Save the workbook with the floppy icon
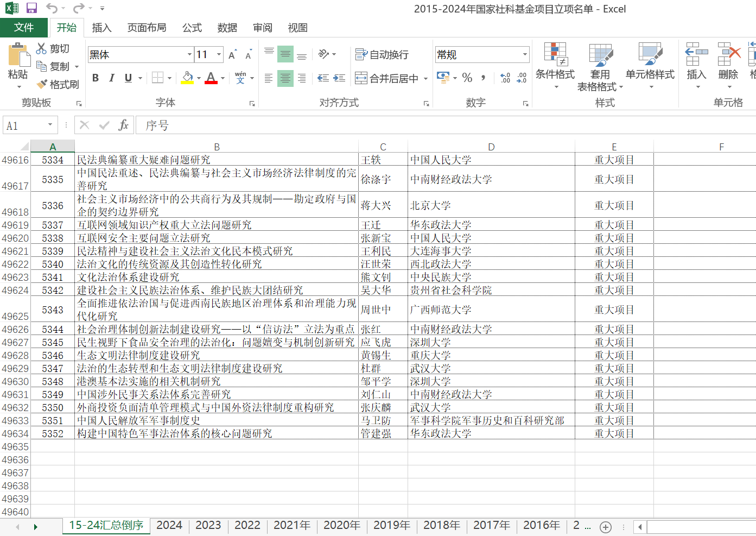Screen dimensions: 756x536 [x=31, y=8]
